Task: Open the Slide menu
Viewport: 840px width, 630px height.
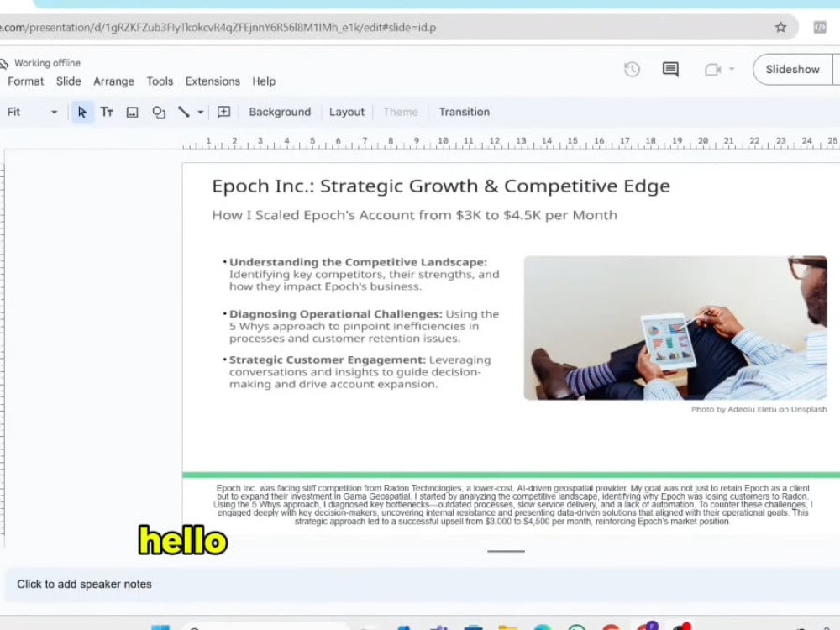Action: click(69, 81)
